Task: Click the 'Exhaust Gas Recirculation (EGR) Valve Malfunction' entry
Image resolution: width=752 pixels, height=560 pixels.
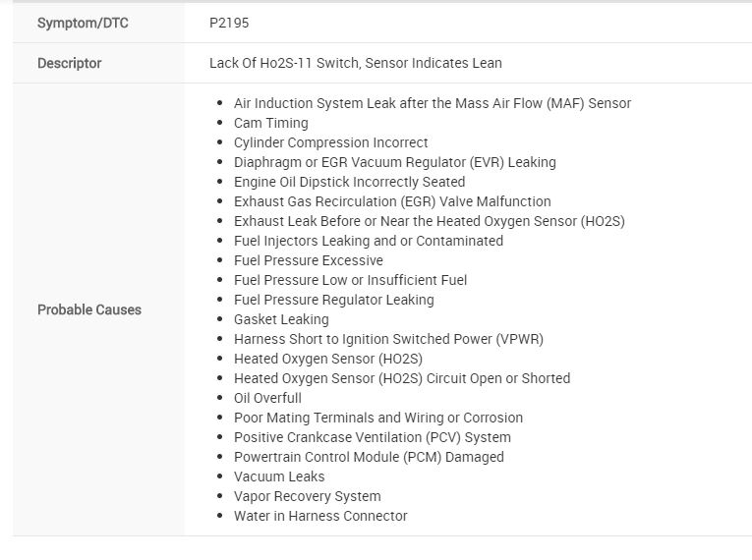Action: pyautogui.click(x=392, y=201)
